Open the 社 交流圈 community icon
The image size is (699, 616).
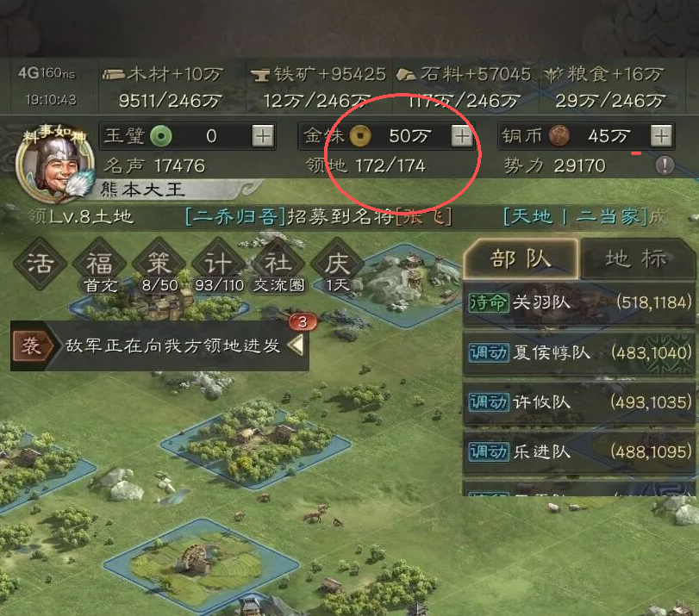point(278,264)
